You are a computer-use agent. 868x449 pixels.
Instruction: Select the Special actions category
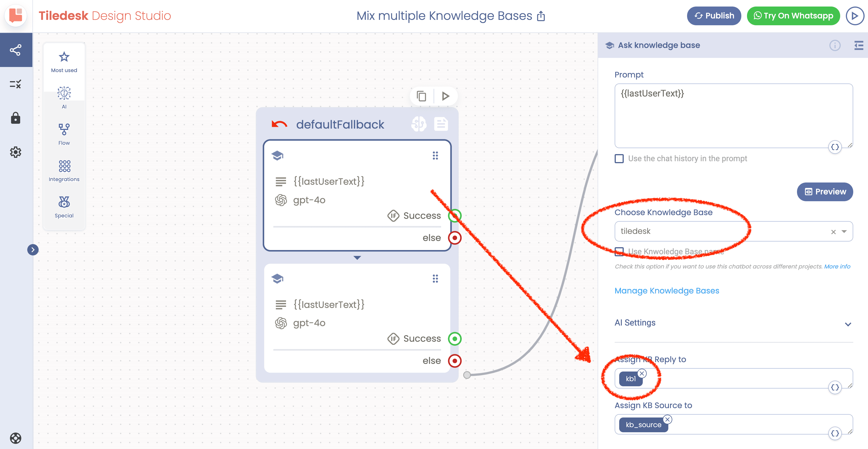[x=64, y=207]
